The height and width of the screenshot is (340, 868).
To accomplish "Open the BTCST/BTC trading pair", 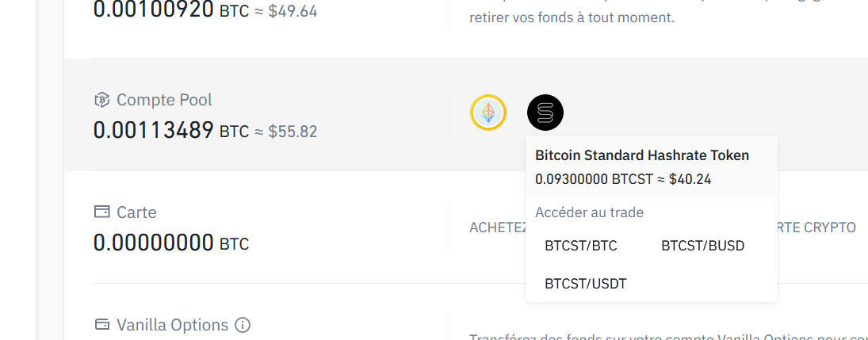I will (x=581, y=246).
